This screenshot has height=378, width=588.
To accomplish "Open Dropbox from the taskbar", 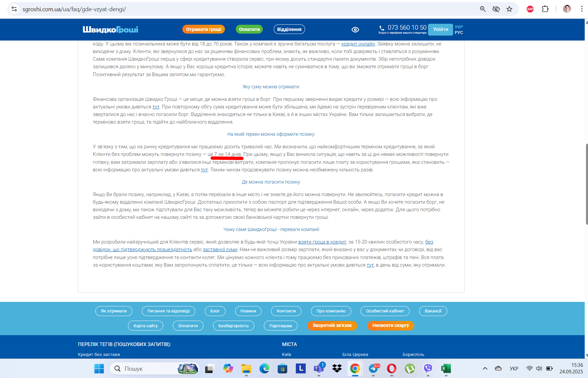I will point(337,368).
